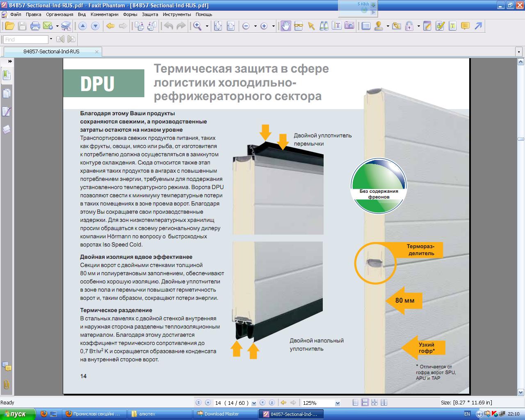The width and height of the screenshot is (525, 420).
Task: Jump to first page button in status bar
Action: tap(199, 403)
